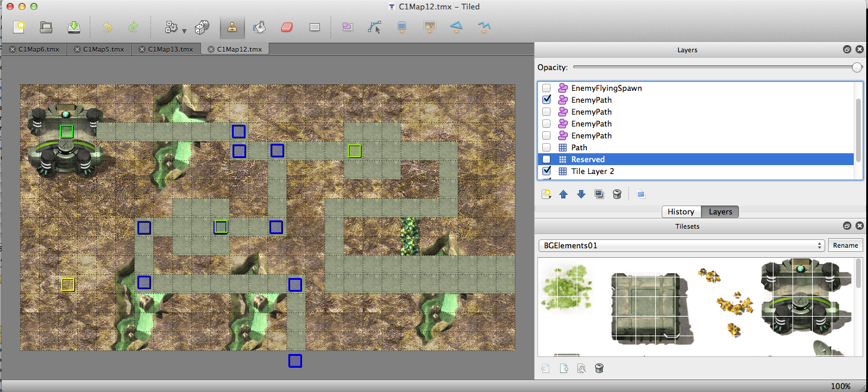Screen dimensions: 868x392
Task: Switch to the Layers tab
Action: click(x=721, y=211)
